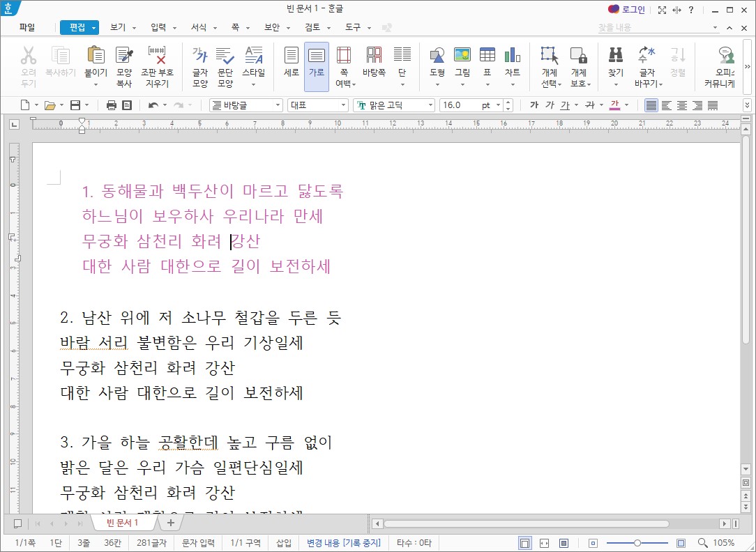Expand the 찾기 dropdown arrow
The width and height of the screenshot is (756, 552).
click(x=616, y=85)
